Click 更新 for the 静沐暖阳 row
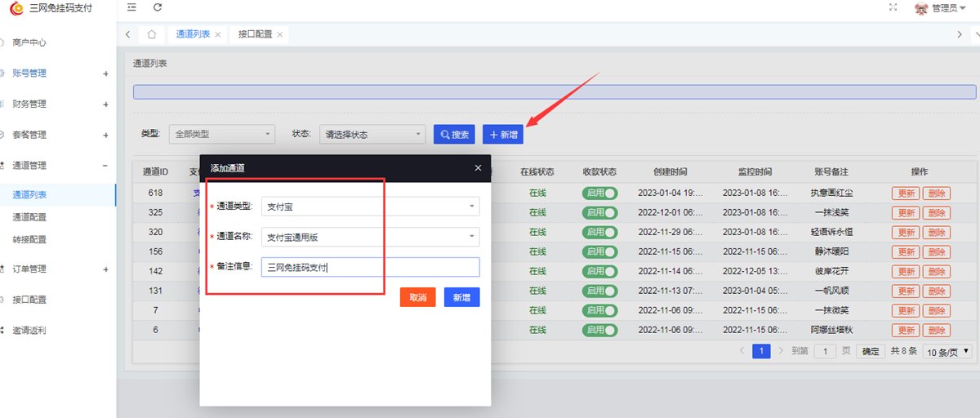 point(906,251)
